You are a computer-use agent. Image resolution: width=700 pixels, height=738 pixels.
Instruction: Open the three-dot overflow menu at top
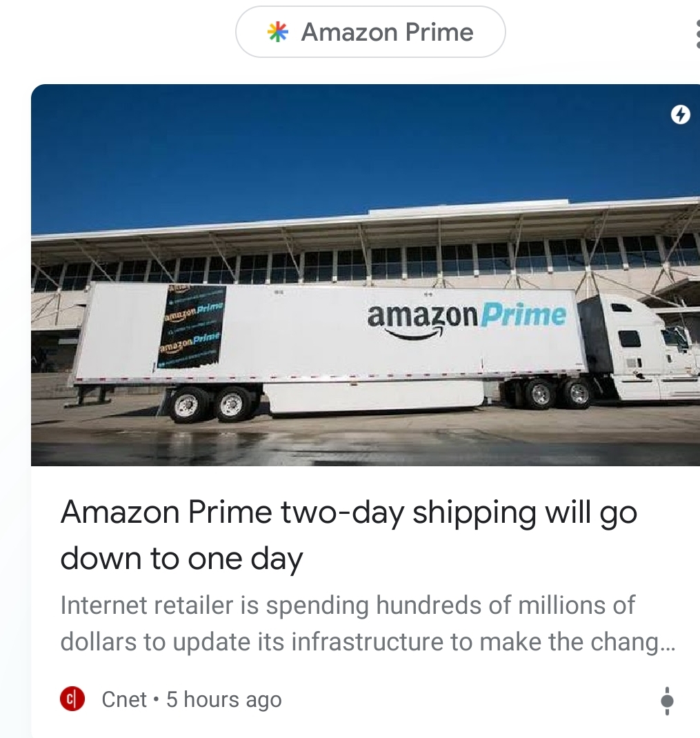(698, 34)
